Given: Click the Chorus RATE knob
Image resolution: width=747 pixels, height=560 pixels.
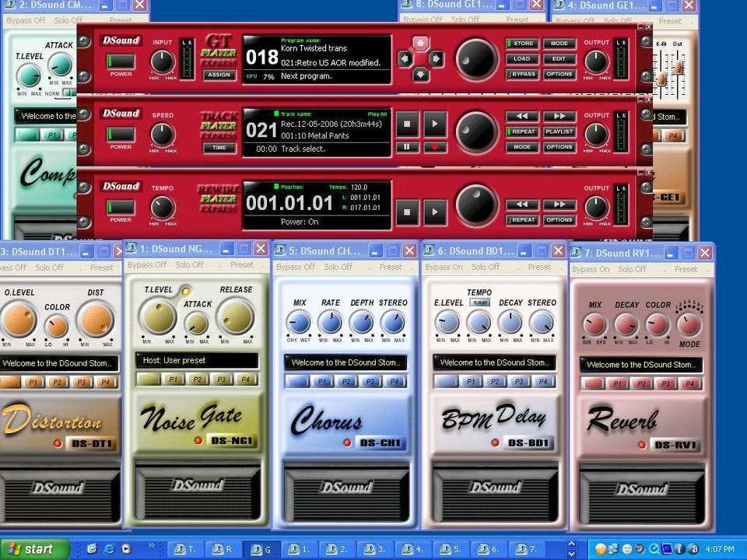Looking at the screenshot, I should point(330,322).
